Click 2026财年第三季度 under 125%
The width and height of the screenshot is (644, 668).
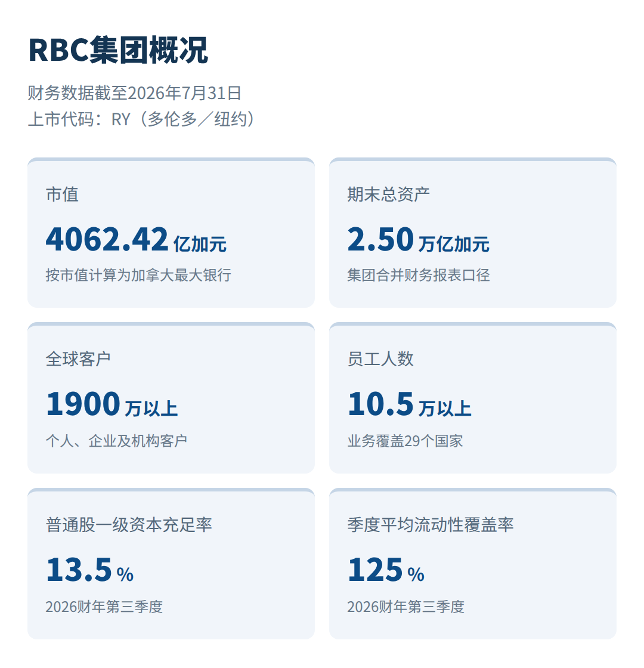click(406, 606)
